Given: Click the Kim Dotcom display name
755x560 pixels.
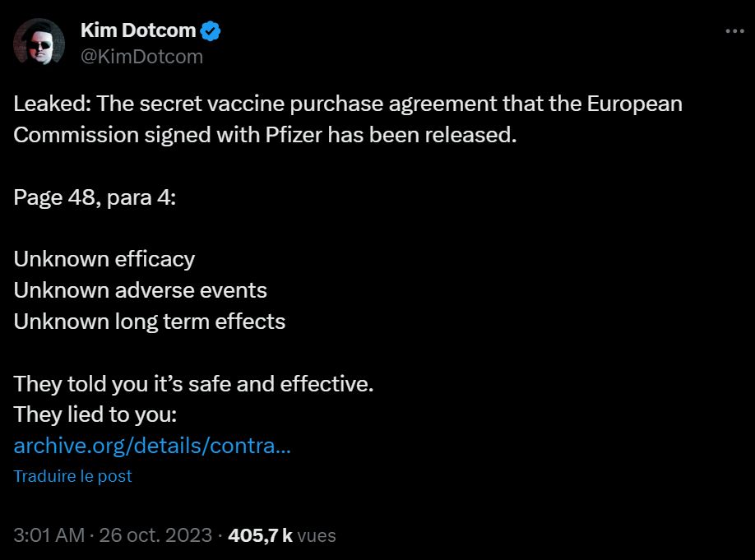Looking at the screenshot, I should 138,31.
